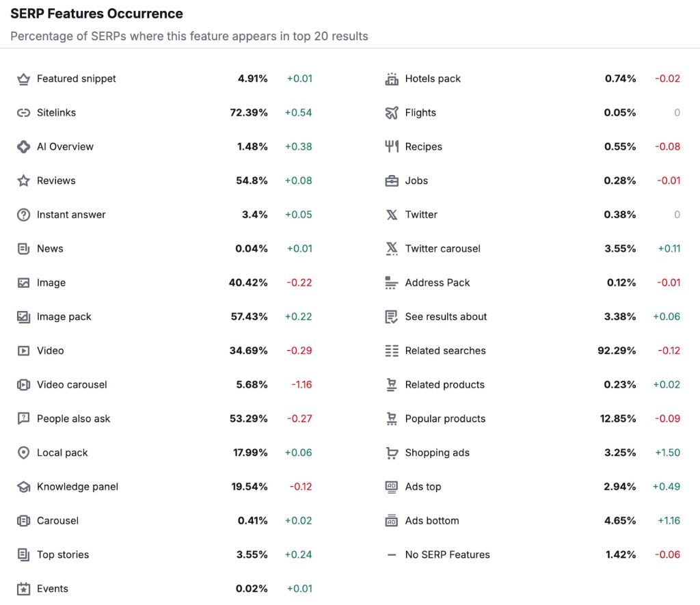Click the Events calendar icon
This screenshot has height=605, width=700.
23,589
